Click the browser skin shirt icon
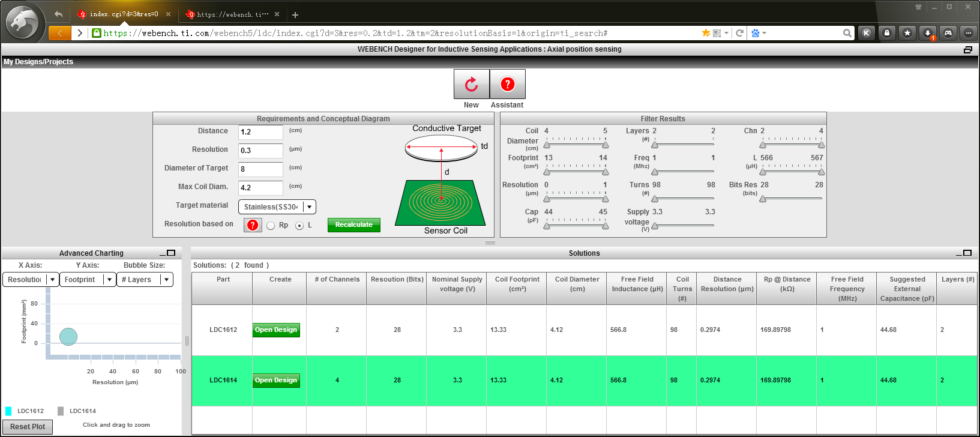Image resolution: width=980 pixels, height=437 pixels. (918, 7)
